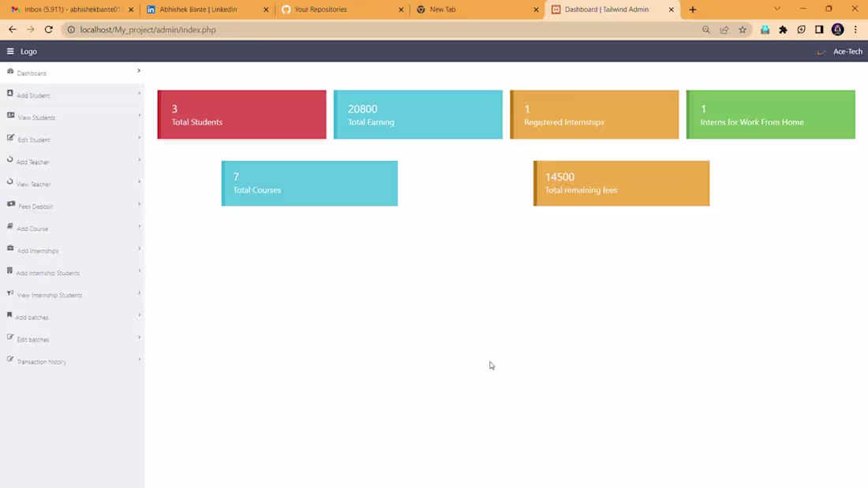The height and width of the screenshot is (488, 868).
Task: Click the Add Teacher sidebar icon
Action: (x=10, y=159)
